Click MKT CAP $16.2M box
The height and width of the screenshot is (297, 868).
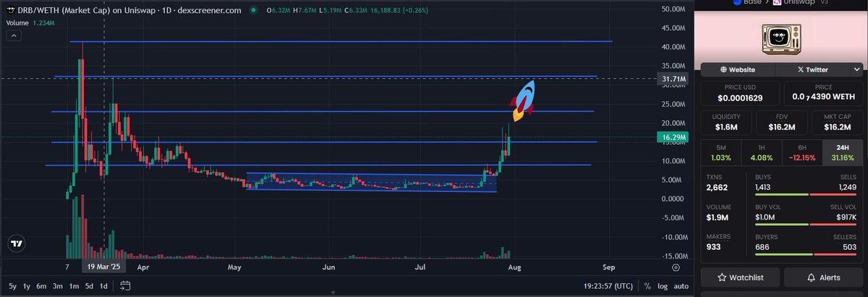click(837, 123)
